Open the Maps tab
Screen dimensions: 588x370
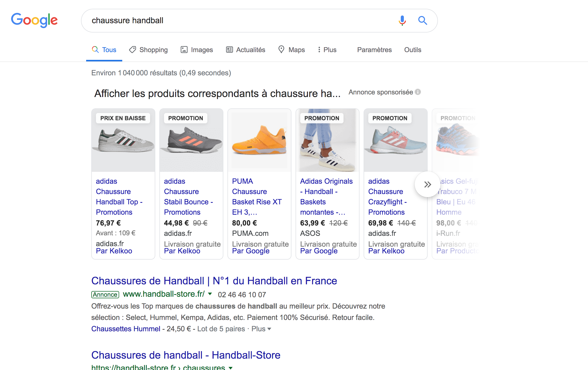(x=292, y=50)
